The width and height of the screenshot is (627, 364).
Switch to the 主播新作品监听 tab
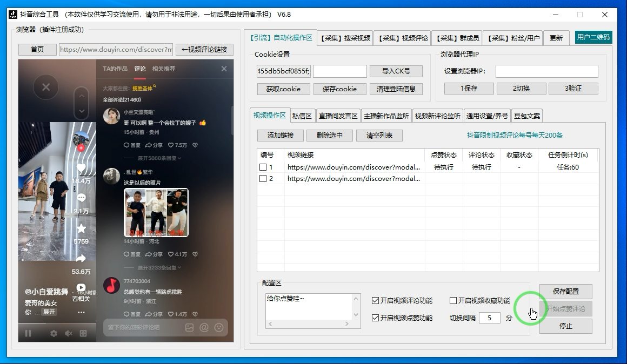click(386, 116)
